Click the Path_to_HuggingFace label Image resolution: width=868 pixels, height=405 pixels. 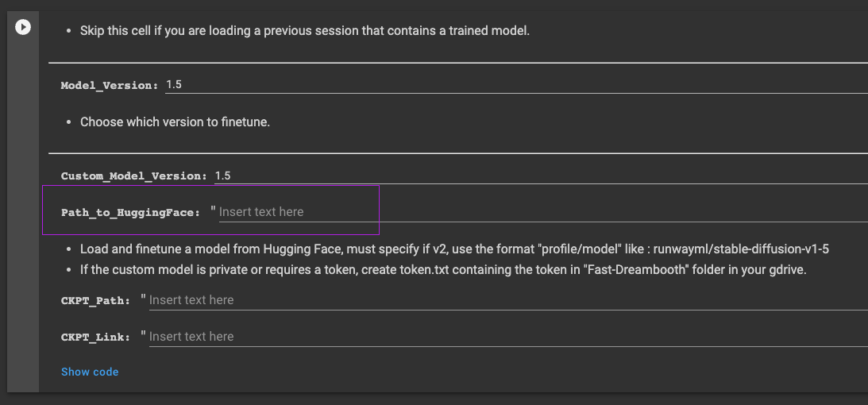pos(130,213)
